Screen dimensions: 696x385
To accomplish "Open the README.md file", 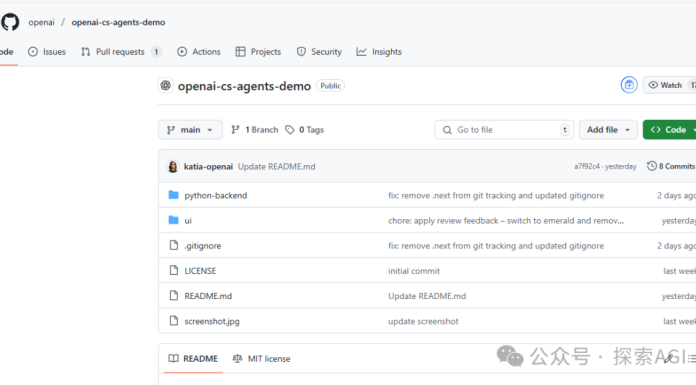I will pyautogui.click(x=208, y=296).
